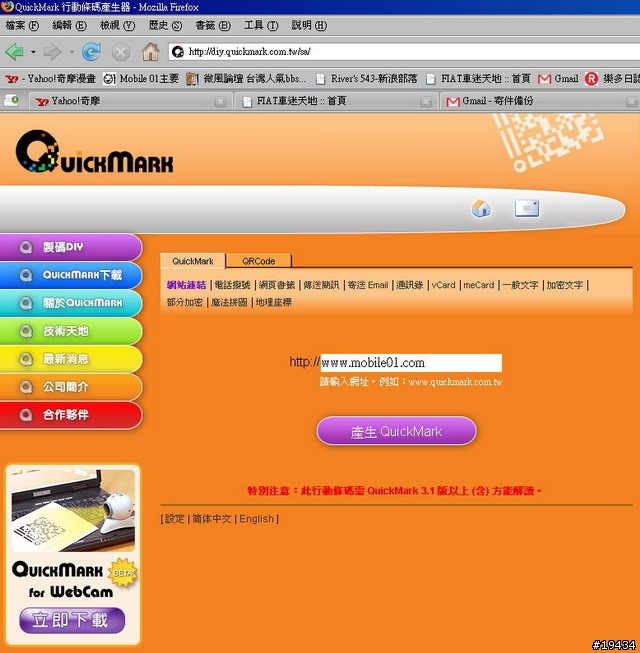Image resolution: width=640 pixels, height=653 pixels.
Task: Reload the page with the refresh icon
Action: point(91,52)
